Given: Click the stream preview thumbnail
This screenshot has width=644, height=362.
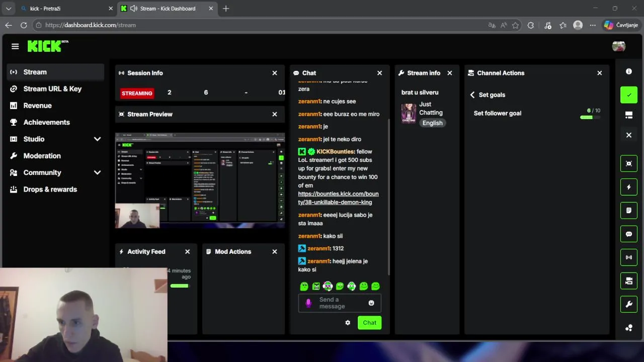Looking at the screenshot, I should 200,180.
